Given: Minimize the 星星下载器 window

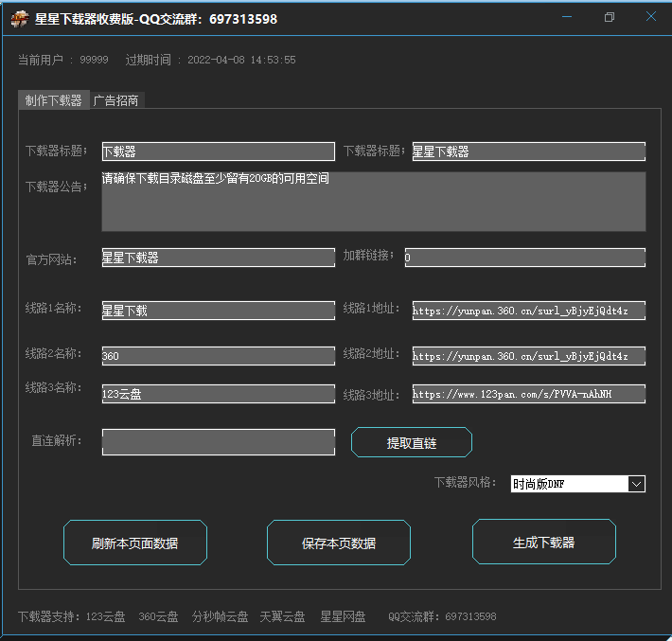Looking at the screenshot, I should (567, 17).
